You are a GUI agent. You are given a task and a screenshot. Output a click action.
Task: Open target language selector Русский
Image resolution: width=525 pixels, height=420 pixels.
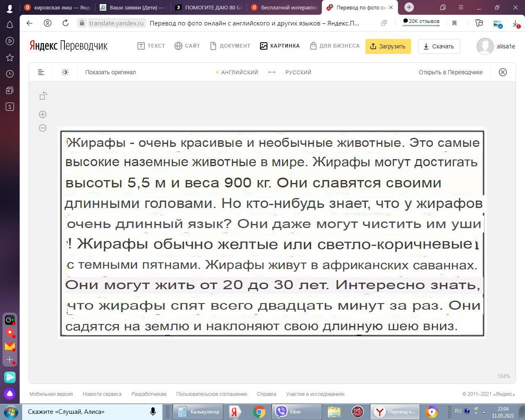click(x=298, y=72)
